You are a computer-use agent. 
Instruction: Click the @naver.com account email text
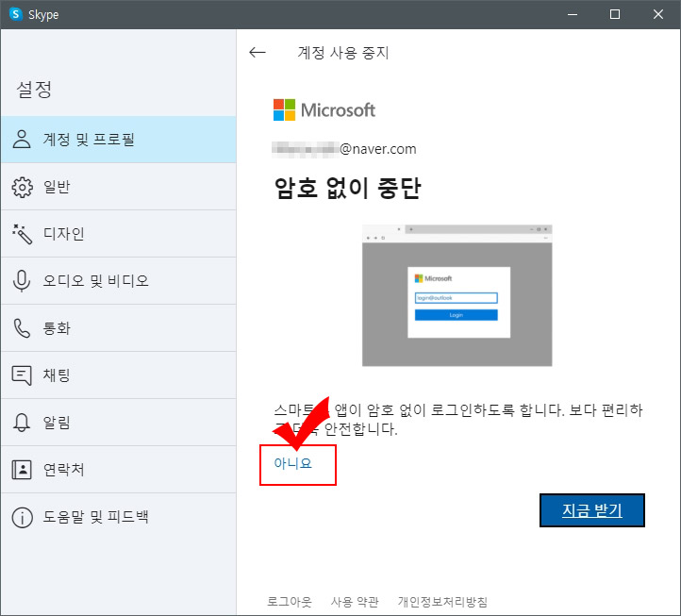pos(344,149)
